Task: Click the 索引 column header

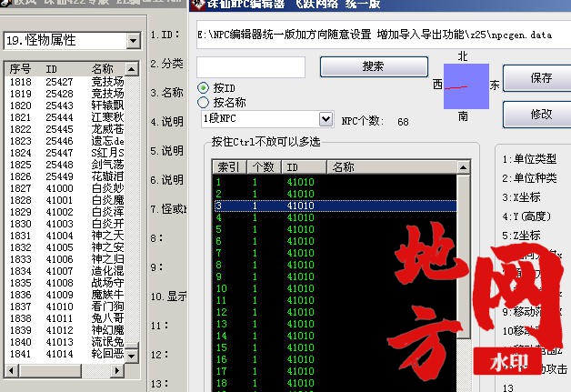Action: click(229, 167)
